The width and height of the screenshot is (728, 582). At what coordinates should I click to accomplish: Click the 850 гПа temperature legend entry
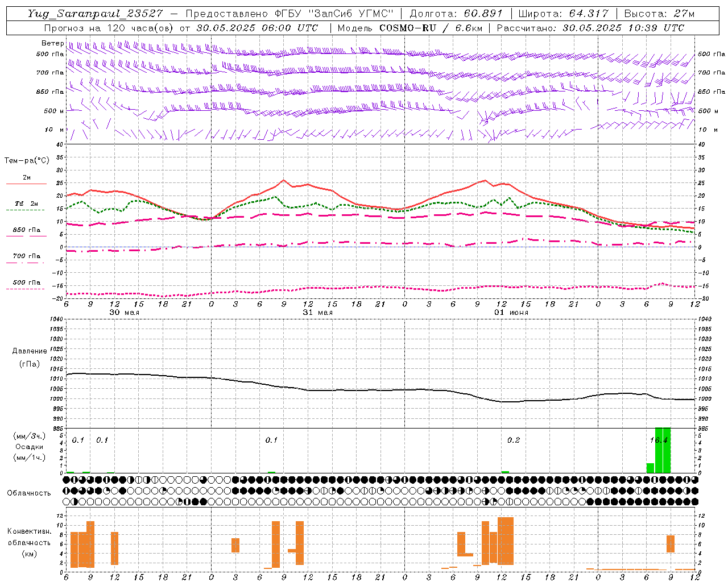point(27,230)
